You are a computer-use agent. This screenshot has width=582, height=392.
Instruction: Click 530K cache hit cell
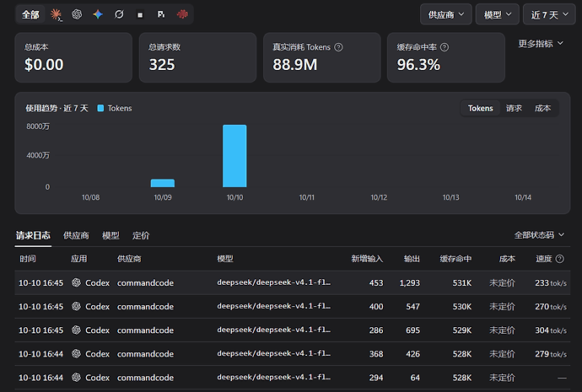pos(462,307)
